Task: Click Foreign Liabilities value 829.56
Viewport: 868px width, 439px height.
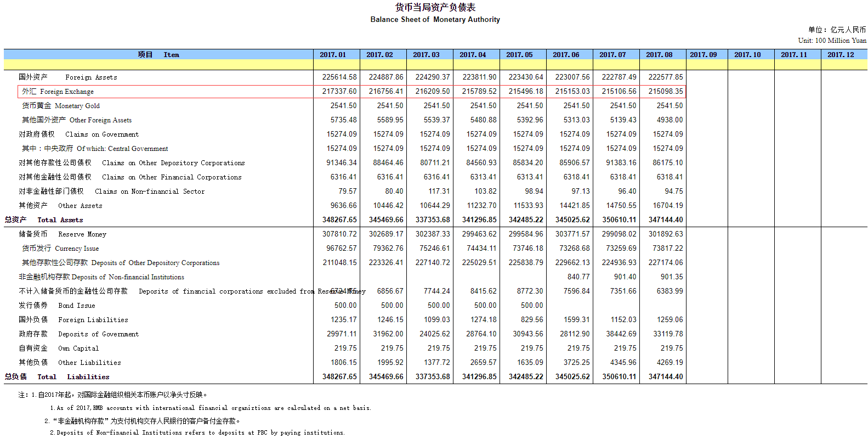Action: tap(532, 320)
